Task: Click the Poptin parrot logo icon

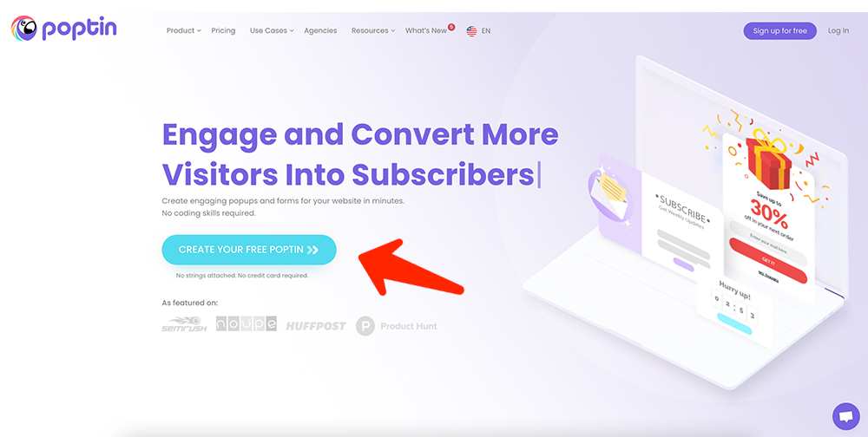Action: [23, 29]
